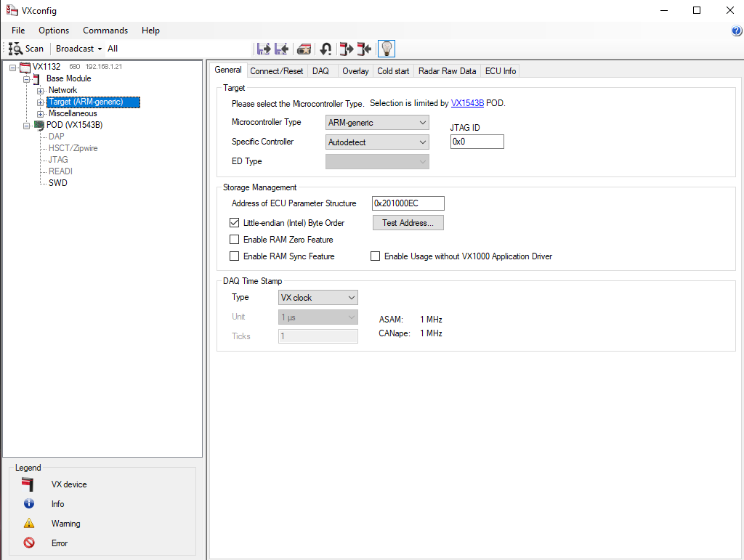Click the VX1132 device icon in tree
This screenshot has height=560, width=744.
pos(25,67)
